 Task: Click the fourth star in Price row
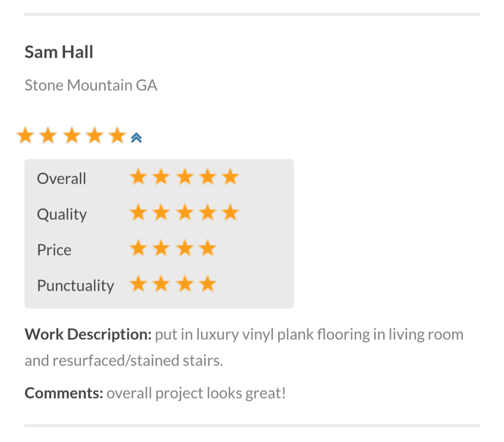207,248
